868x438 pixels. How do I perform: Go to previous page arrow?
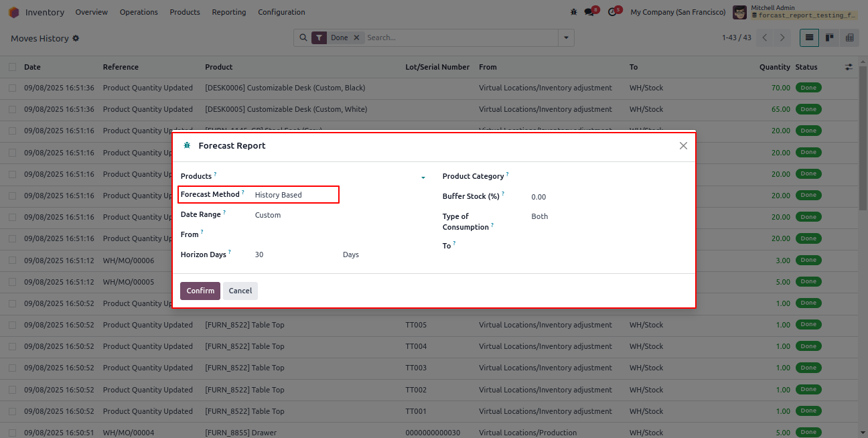pyautogui.click(x=765, y=38)
